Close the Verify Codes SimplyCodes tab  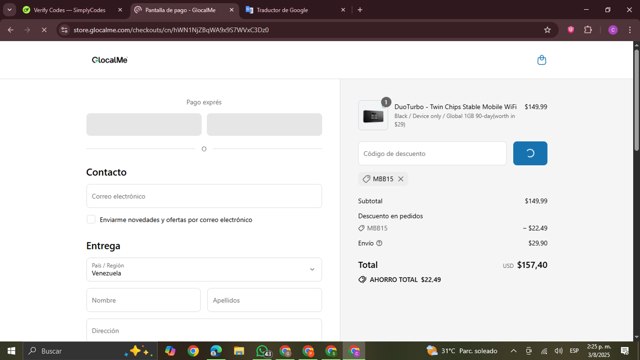pos(120,10)
